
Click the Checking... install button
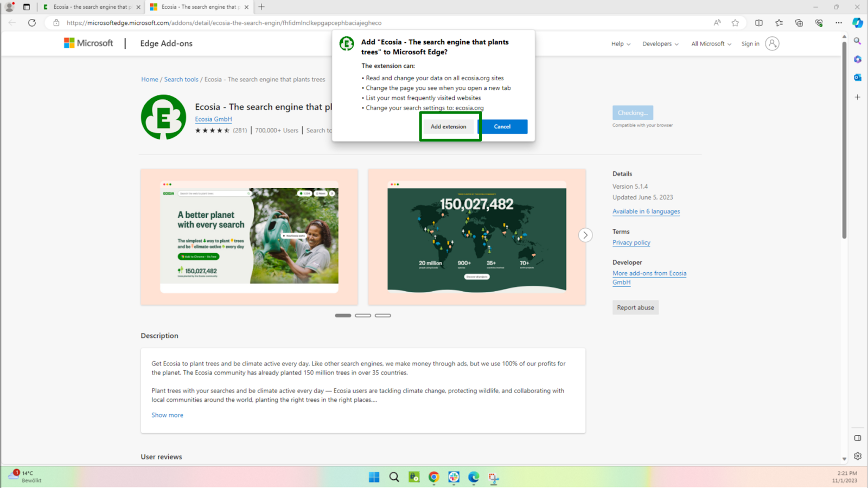pyautogui.click(x=633, y=113)
